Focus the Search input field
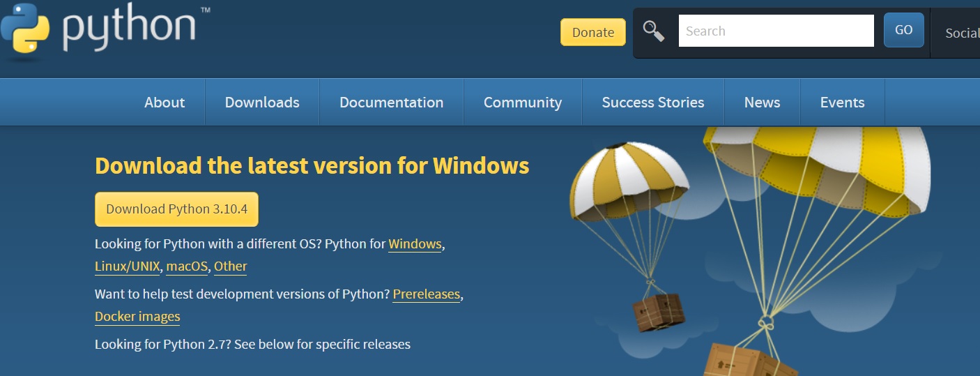Image resolution: width=980 pixels, height=376 pixels. (x=776, y=31)
